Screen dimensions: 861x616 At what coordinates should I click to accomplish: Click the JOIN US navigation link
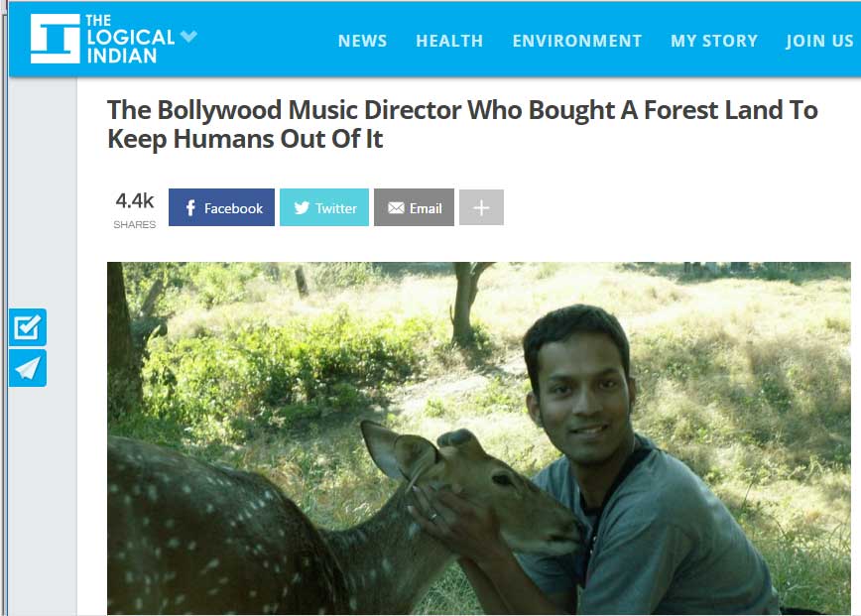pyautogui.click(x=819, y=41)
